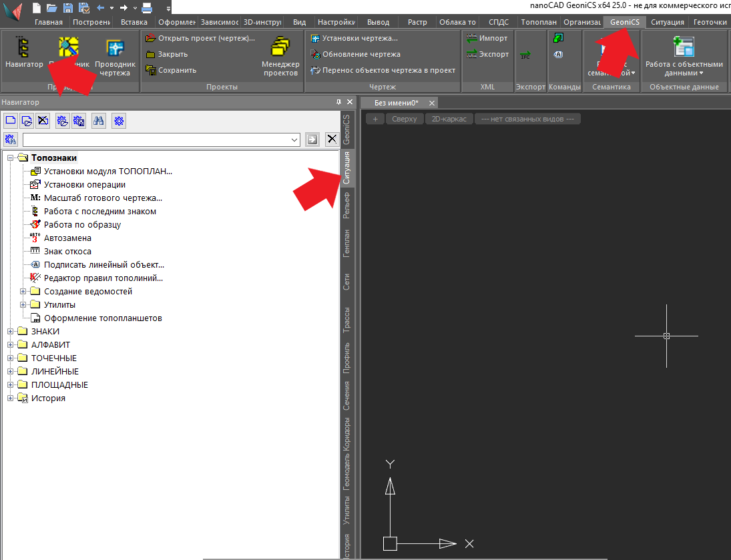The image size is (731, 560).
Task: Pin the Navigator panel with auto-hide pin
Action: point(338,102)
